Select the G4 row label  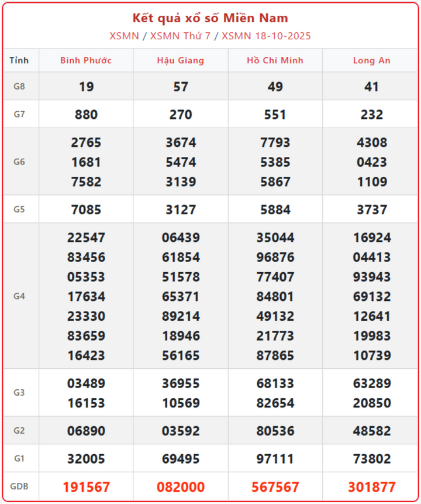[x=20, y=296]
